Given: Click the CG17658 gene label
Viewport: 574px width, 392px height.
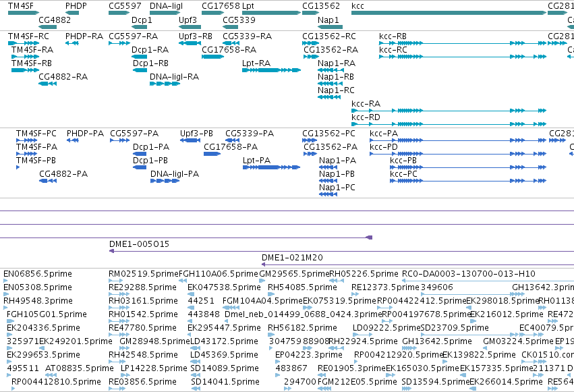Looking at the screenshot, I should tap(221, 6).
